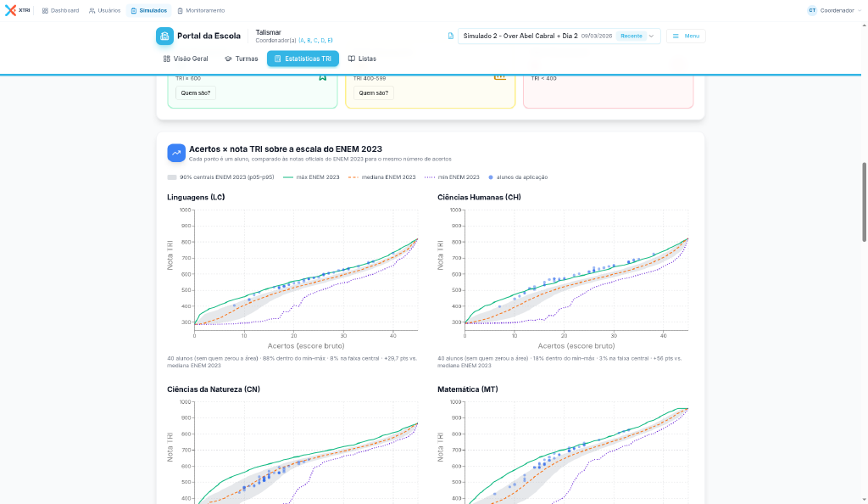Click the máx ENEM 2023 legend label
Screen dimensions: 868x504
[x=318, y=177]
